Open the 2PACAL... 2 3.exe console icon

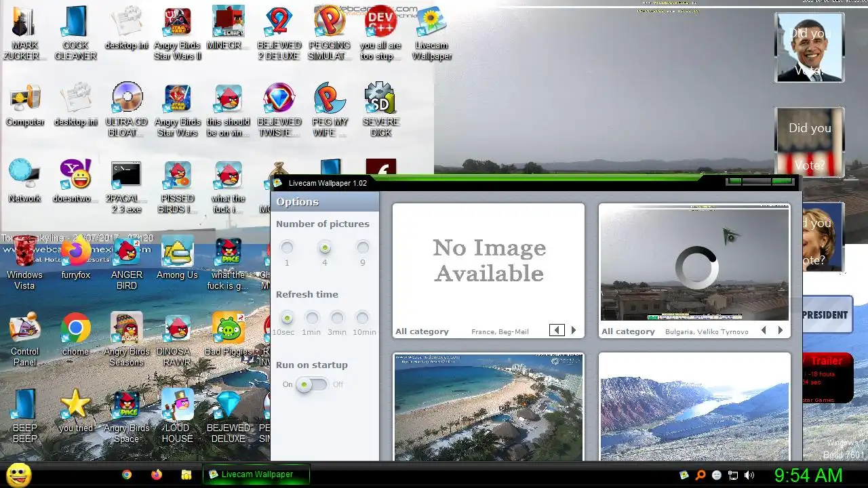click(127, 186)
